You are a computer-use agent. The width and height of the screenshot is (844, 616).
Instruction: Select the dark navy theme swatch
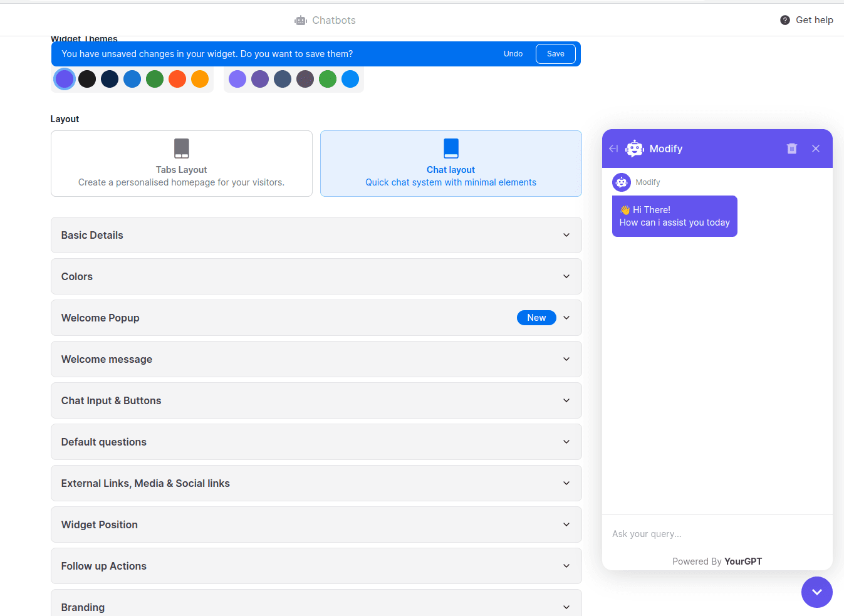click(110, 79)
